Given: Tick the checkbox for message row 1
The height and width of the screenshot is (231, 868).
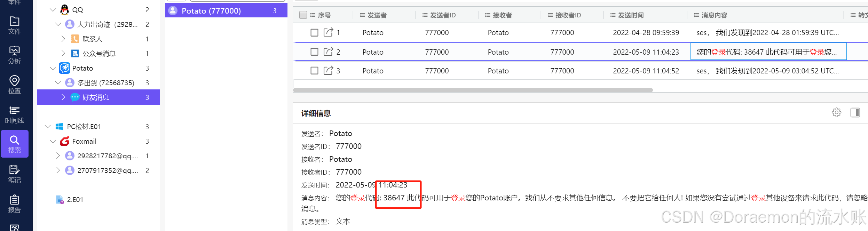Looking at the screenshot, I should pos(314,33).
